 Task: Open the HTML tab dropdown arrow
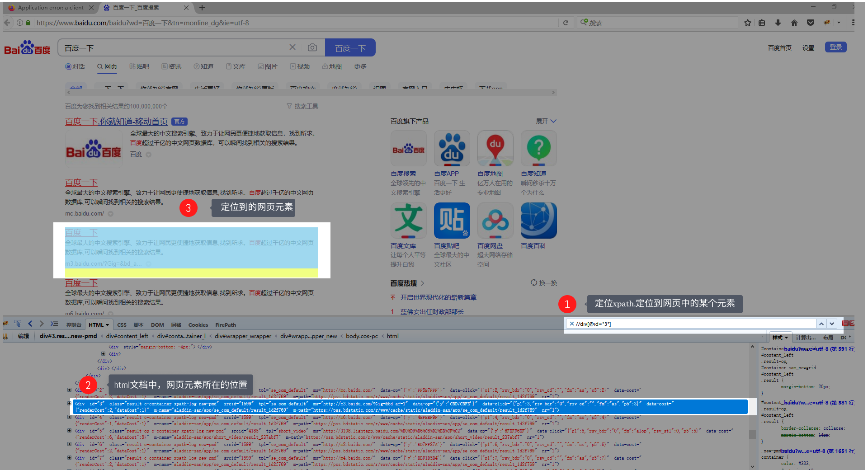108,325
